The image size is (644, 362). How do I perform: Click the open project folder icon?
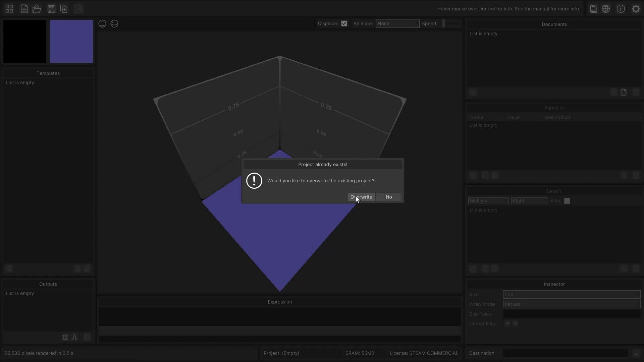(x=37, y=9)
